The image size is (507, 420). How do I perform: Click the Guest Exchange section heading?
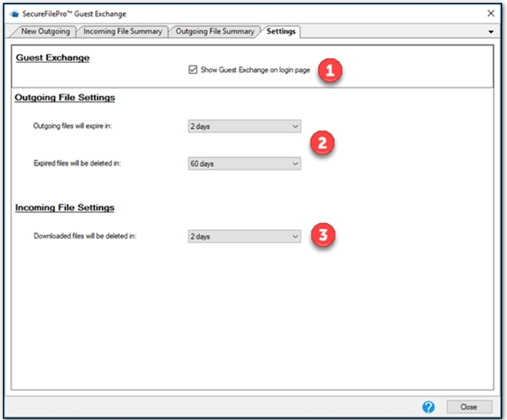[52, 58]
